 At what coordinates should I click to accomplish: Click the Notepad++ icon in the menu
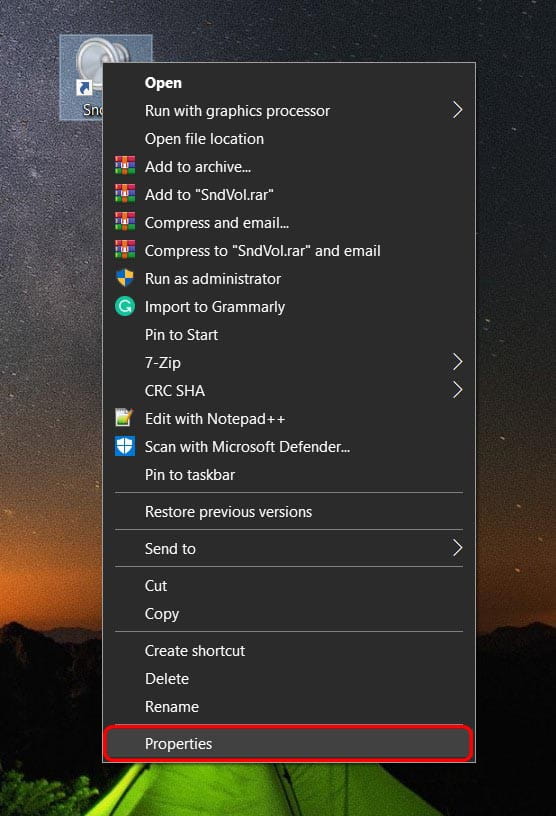point(125,418)
